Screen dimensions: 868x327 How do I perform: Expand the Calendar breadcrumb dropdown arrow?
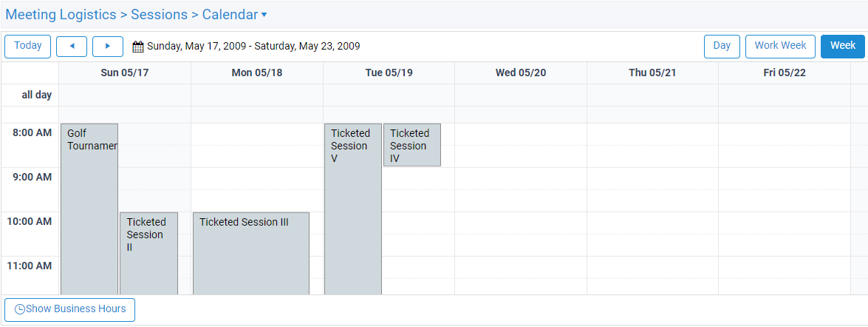pyautogui.click(x=264, y=15)
